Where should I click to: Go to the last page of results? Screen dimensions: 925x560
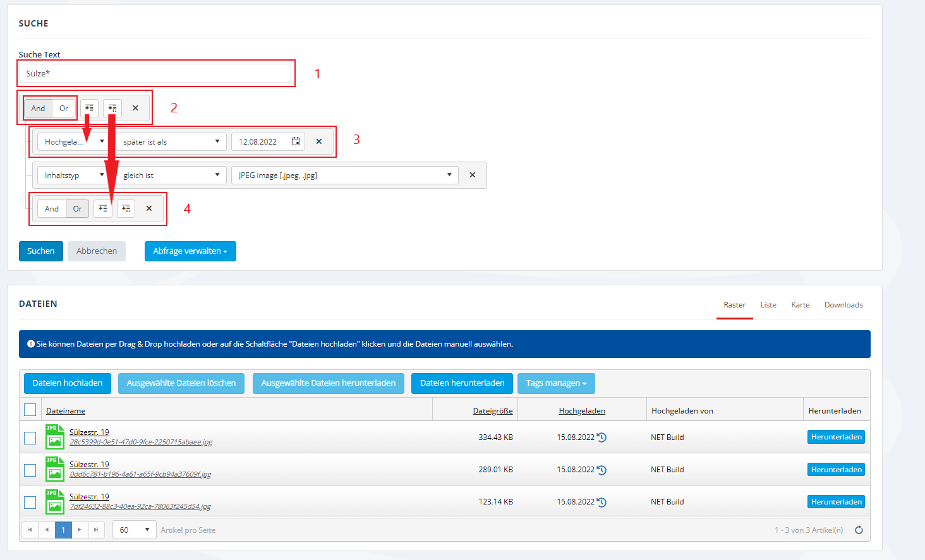pos(96,530)
